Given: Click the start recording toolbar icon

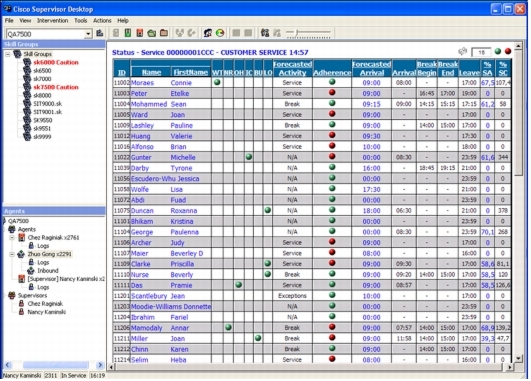Looking at the screenshot, I should click(265, 33).
